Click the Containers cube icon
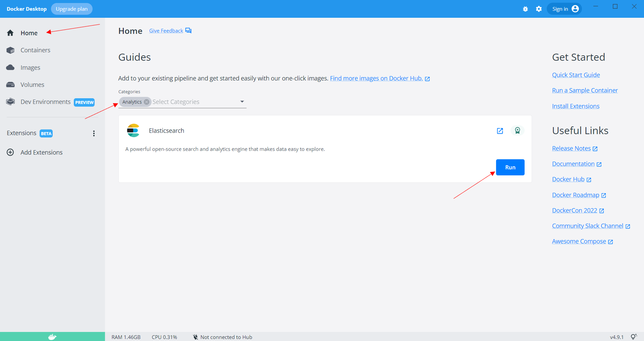The image size is (644, 341). [10, 50]
